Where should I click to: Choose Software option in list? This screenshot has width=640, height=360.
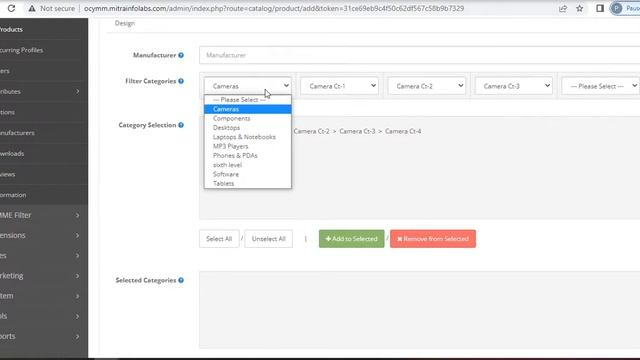click(248, 174)
